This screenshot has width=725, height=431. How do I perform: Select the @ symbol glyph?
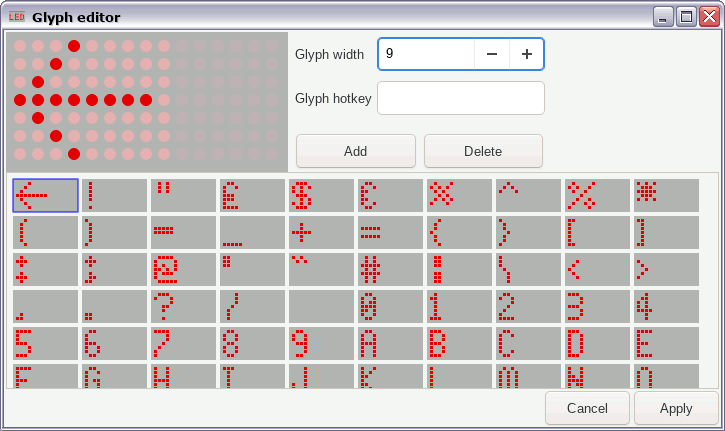tap(183, 270)
